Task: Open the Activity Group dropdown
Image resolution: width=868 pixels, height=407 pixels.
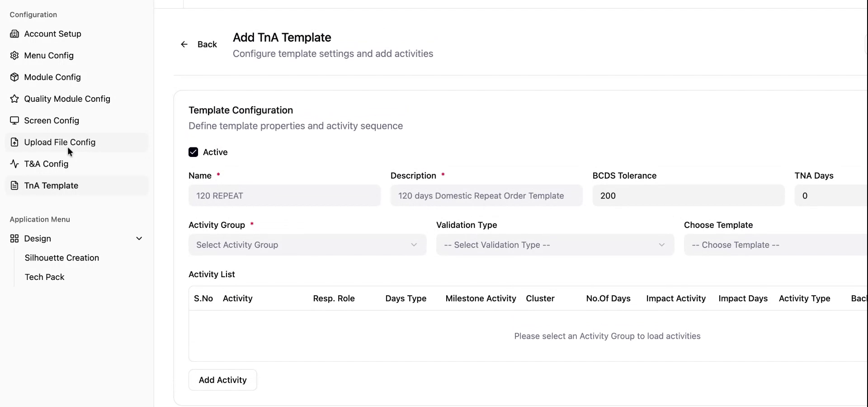Action: pyautogui.click(x=307, y=245)
